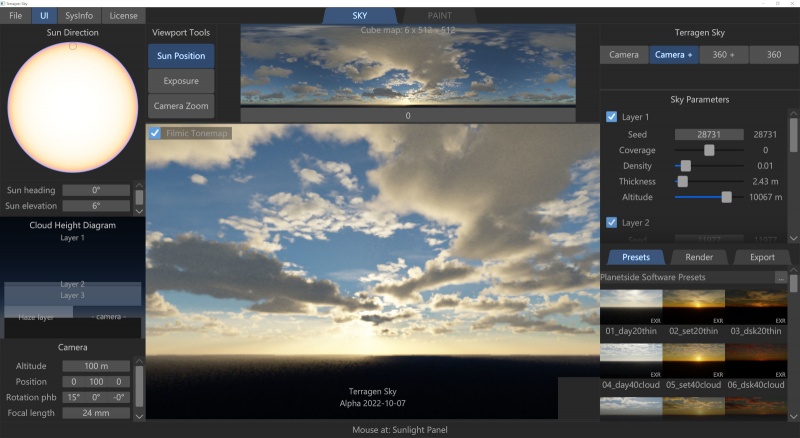Screen dimensions: 800x438
Task: Open the License menu
Action: [123, 16]
